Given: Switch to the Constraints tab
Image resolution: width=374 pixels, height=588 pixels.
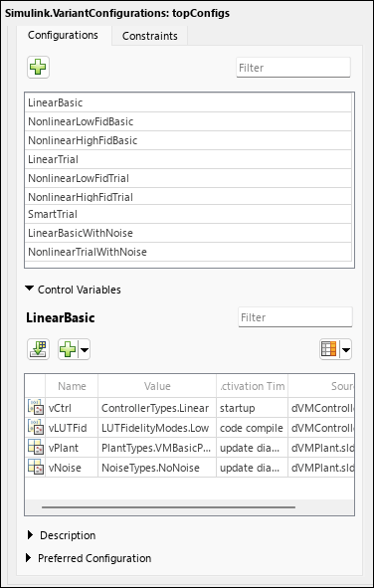Looking at the screenshot, I should [x=150, y=36].
